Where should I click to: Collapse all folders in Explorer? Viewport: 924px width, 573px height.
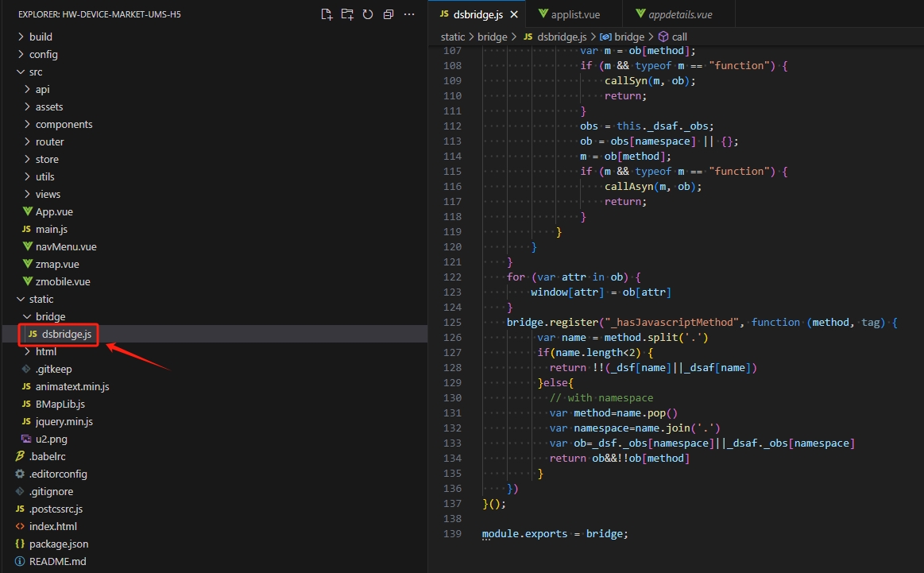(x=389, y=14)
